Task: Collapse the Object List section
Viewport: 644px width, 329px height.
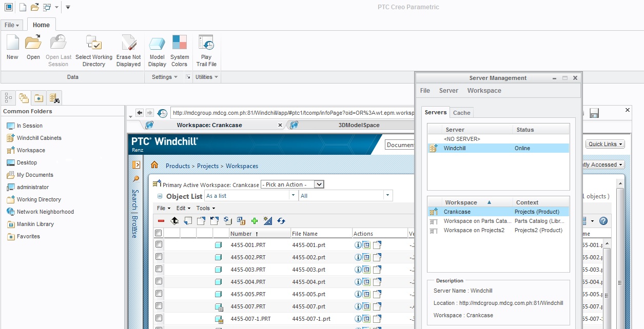Action: point(160,196)
